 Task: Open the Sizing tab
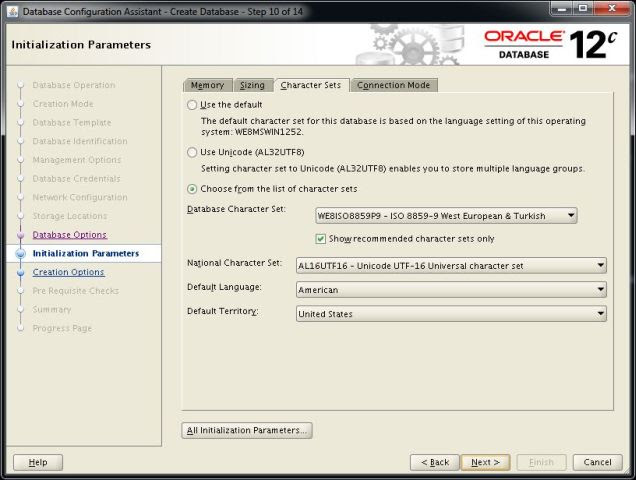tap(252, 85)
